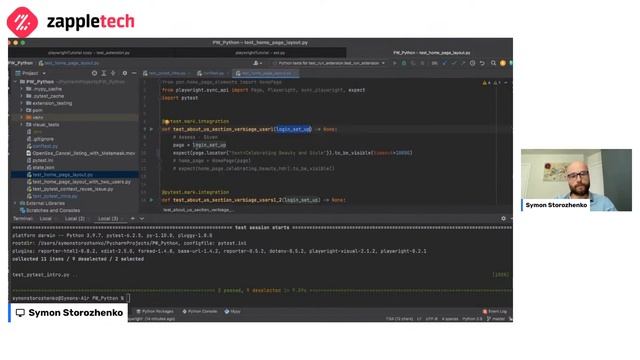Click the git branch master status widget
This screenshot has height=360, width=640.
(x=496, y=319)
